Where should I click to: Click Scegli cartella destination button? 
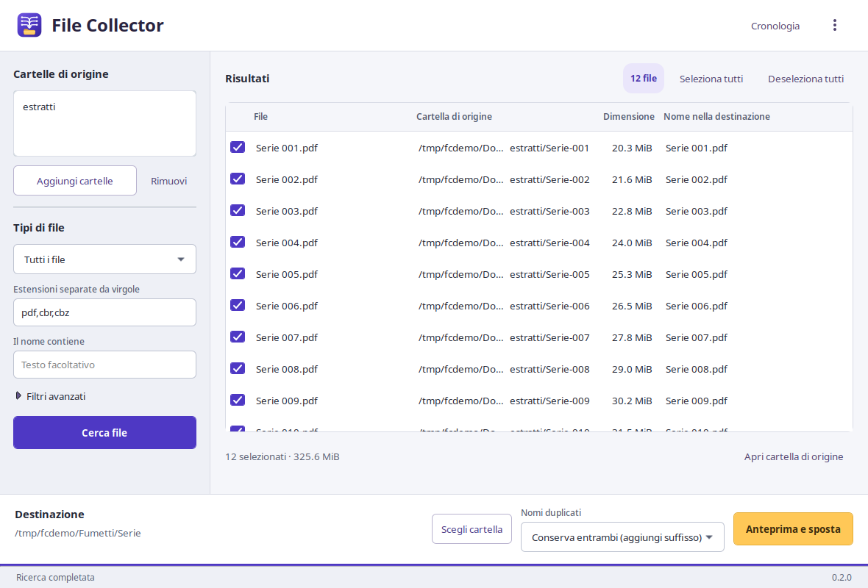(472, 529)
